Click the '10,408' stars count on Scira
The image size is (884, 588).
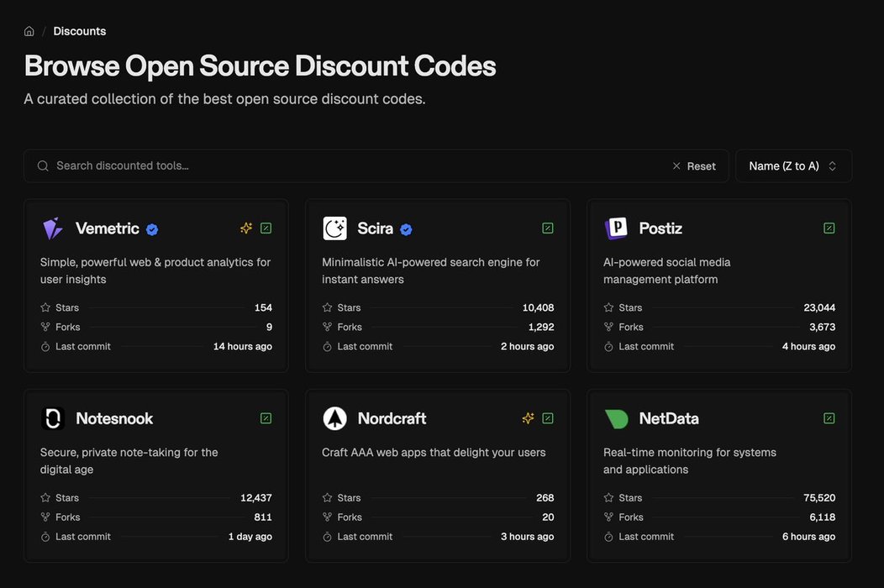click(538, 307)
